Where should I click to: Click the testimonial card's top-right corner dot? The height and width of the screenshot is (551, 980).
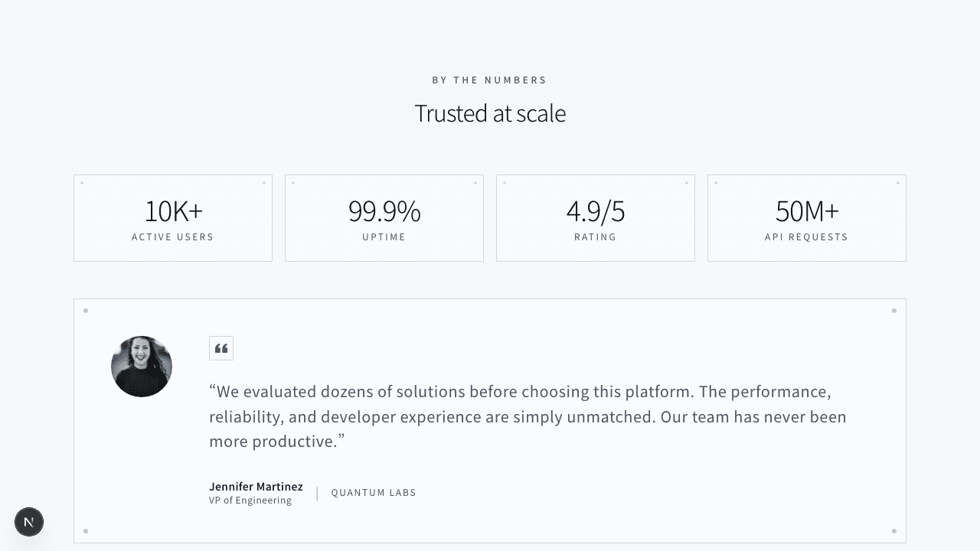pyautogui.click(x=894, y=311)
